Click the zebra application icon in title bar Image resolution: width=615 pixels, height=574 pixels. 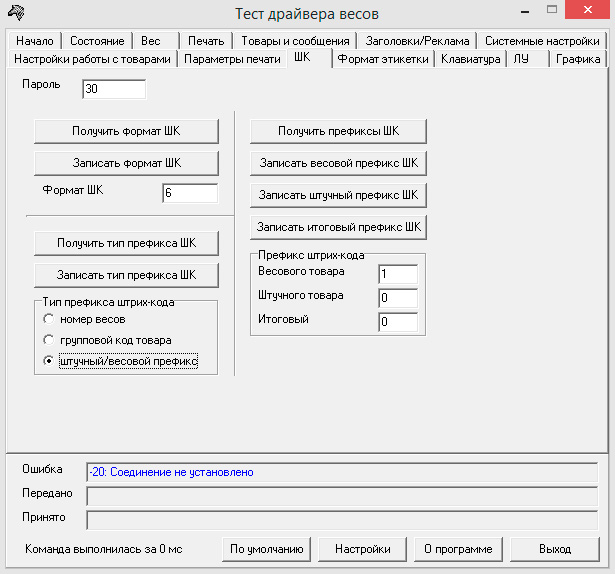16,13
